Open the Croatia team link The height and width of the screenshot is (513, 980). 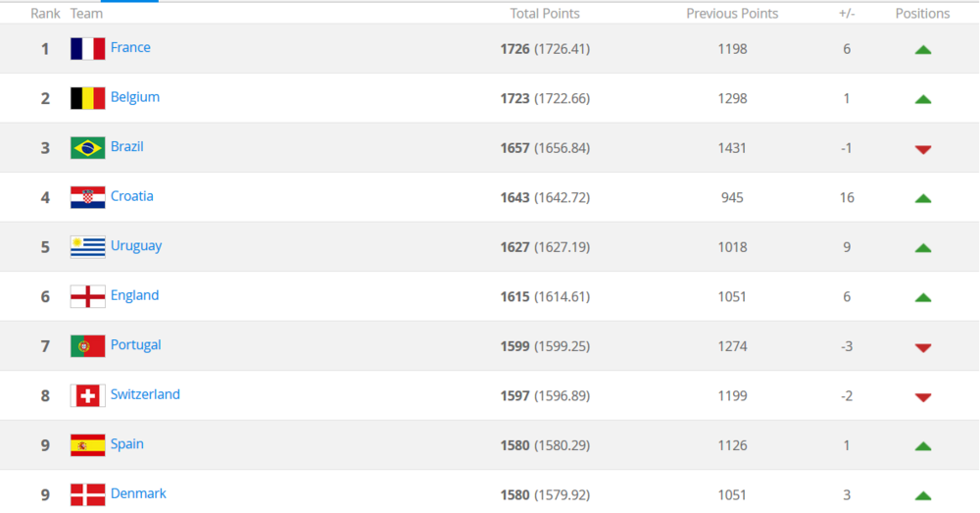tap(131, 196)
